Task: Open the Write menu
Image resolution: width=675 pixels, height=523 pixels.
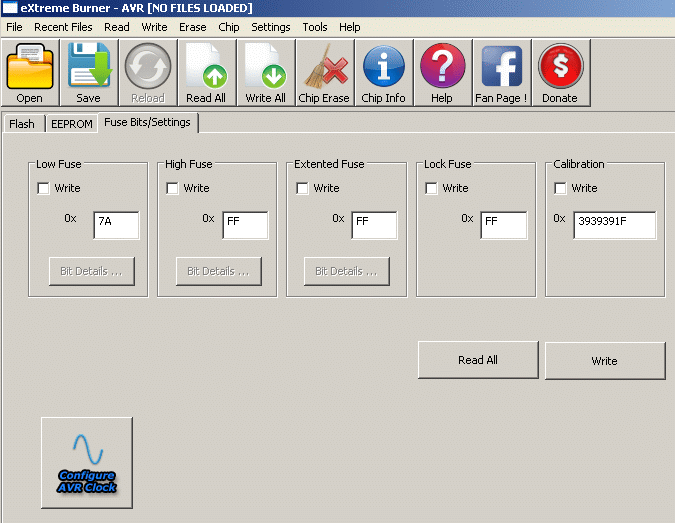Action: 154,27
